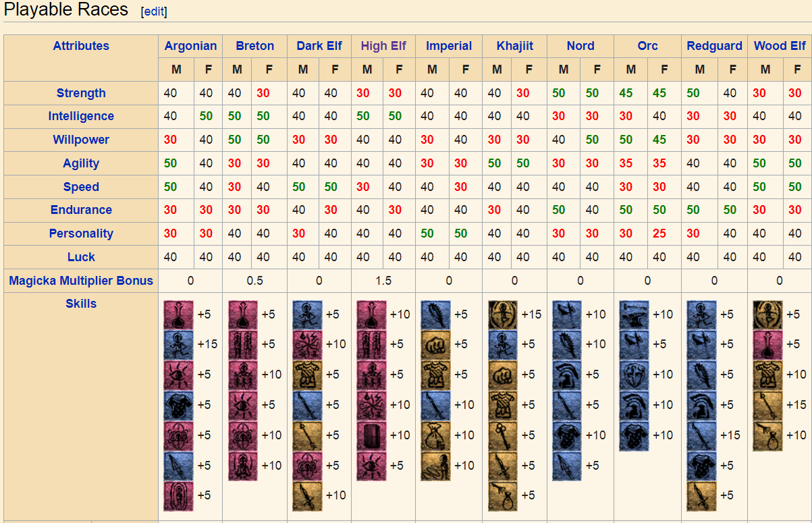
Task: Click the High Elf Enchant +10 icon
Action: pos(371,436)
